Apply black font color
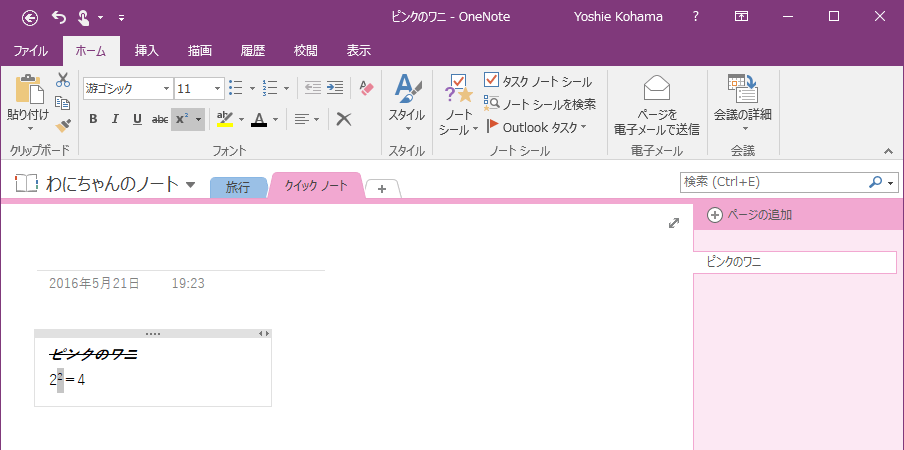Screen dimensions: 904x450 click(x=259, y=119)
